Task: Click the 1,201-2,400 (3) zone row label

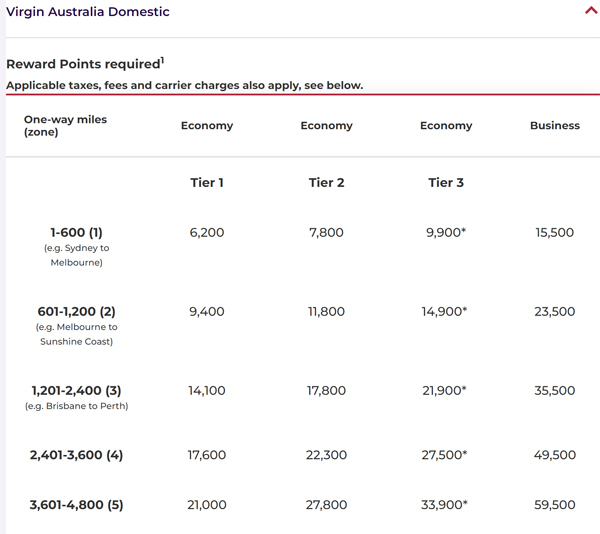Action: 77,391
